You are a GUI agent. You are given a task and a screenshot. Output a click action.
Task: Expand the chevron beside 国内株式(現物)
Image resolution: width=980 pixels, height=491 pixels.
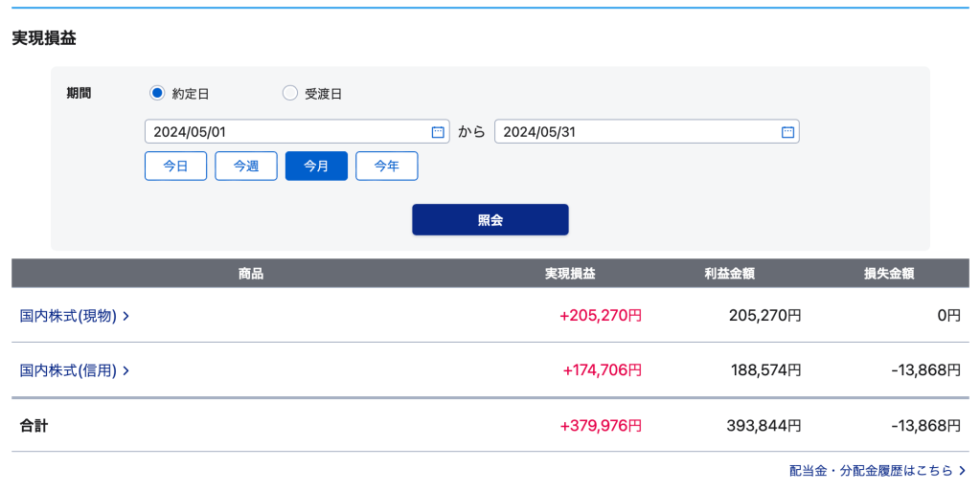click(x=125, y=315)
